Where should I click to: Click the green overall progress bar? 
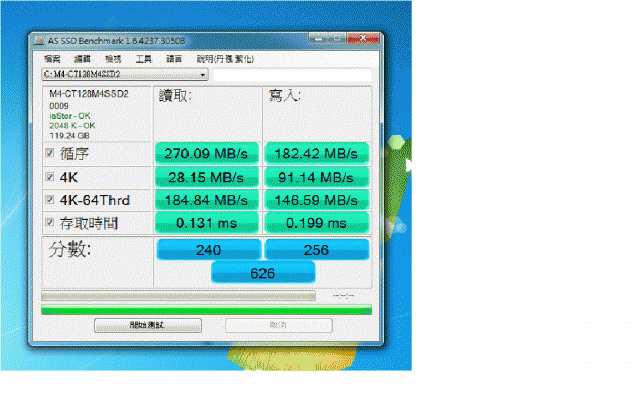tap(207, 310)
